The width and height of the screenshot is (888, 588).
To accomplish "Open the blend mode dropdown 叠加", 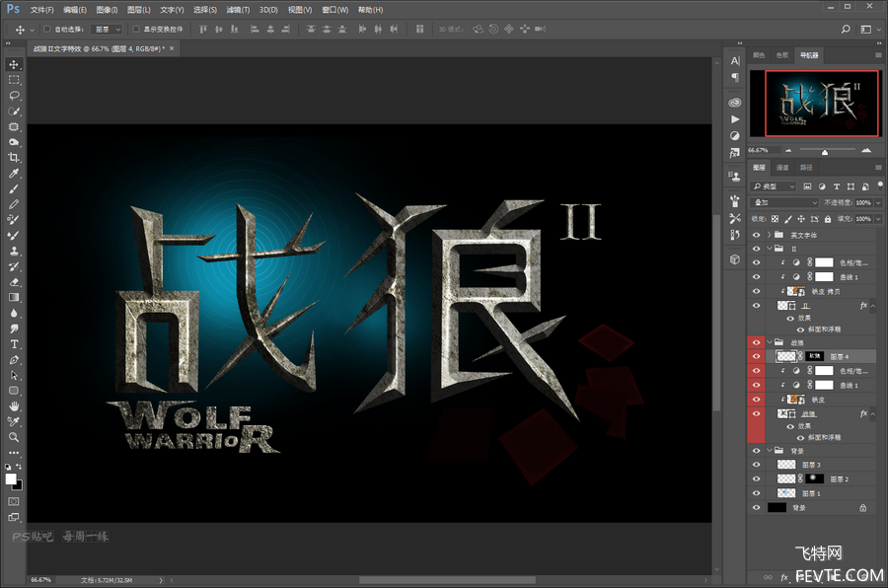I will tap(784, 202).
